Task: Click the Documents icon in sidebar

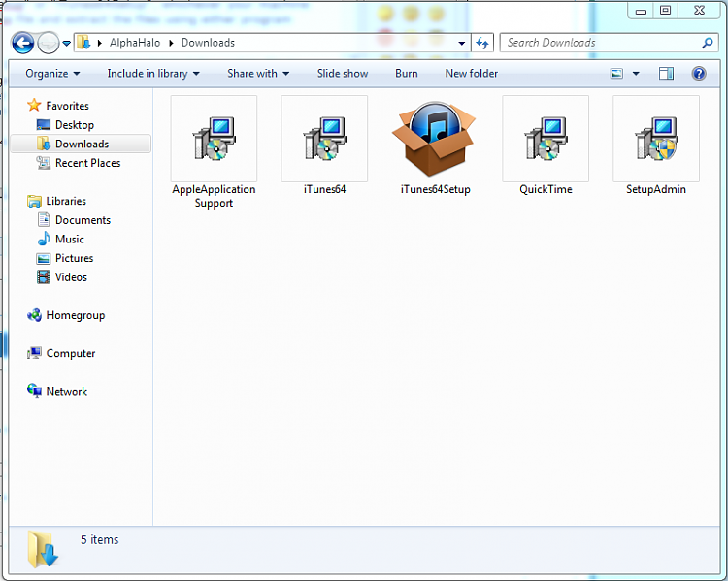Action: coord(43,219)
